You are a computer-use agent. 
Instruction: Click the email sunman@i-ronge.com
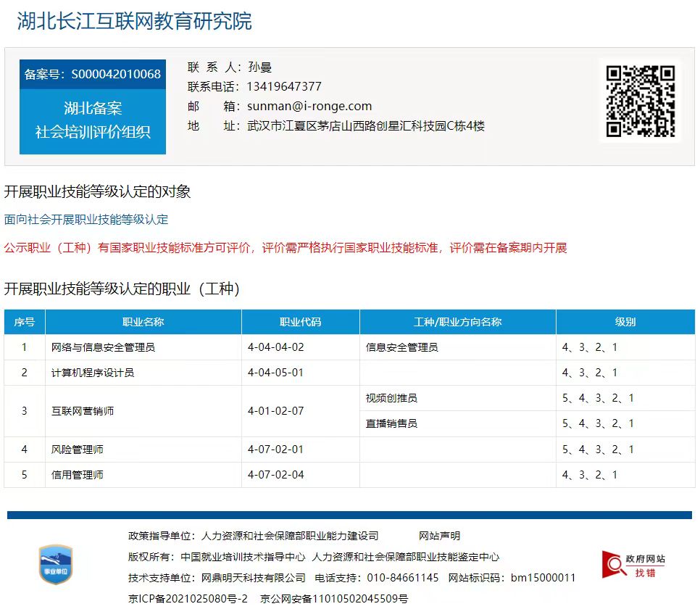tap(309, 106)
